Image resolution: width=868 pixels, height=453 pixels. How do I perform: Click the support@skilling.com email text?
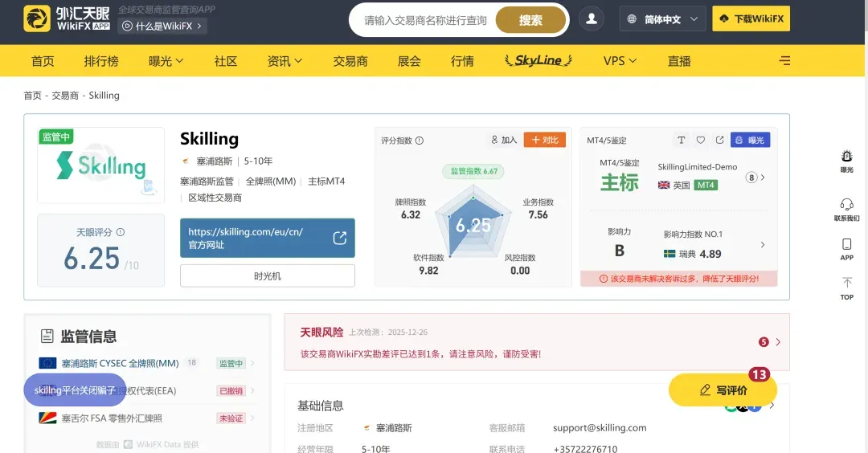[x=600, y=427]
